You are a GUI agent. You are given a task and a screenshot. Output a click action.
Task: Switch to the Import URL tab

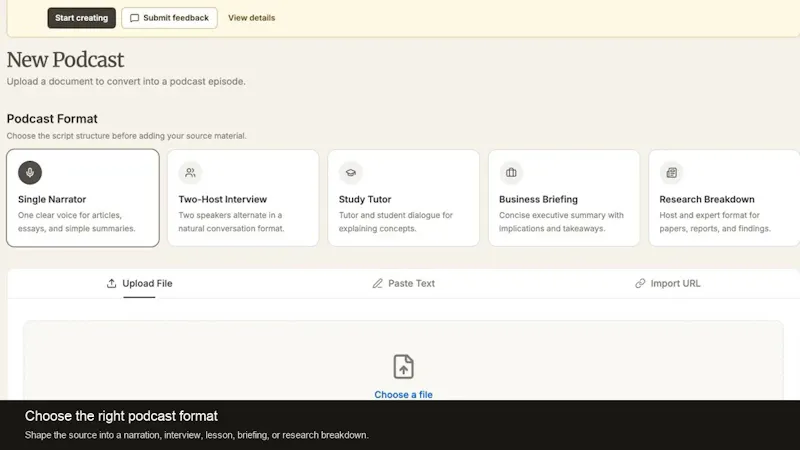[x=667, y=284]
